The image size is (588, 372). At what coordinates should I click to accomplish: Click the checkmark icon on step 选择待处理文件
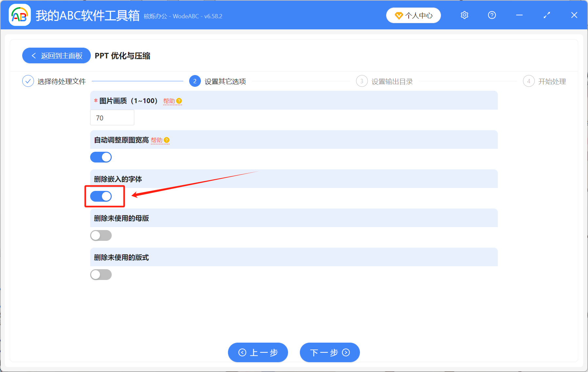(28, 81)
